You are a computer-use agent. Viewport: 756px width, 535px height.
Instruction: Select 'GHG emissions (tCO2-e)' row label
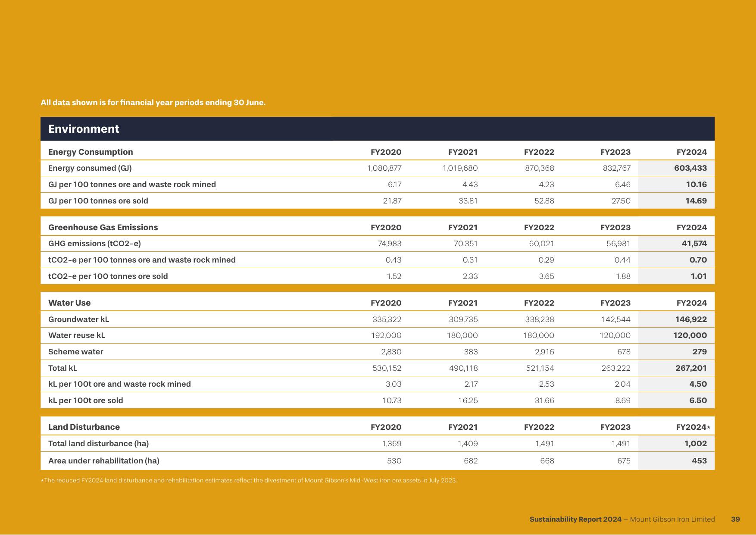(94, 244)
